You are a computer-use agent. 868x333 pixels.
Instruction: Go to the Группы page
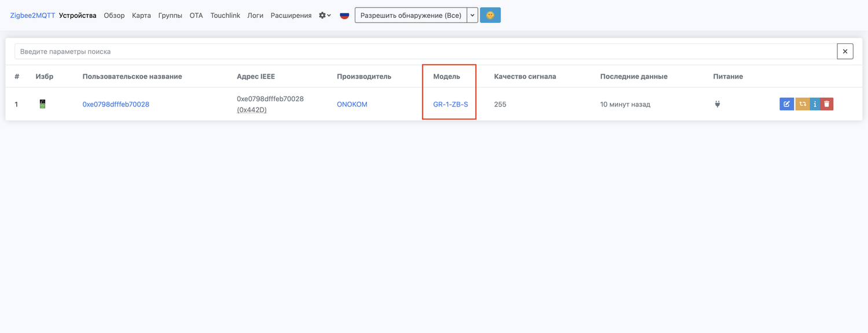point(170,16)
